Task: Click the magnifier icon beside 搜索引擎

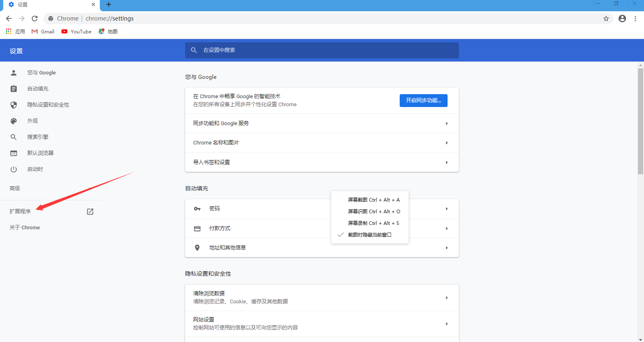Action: [x=14, y=137]
